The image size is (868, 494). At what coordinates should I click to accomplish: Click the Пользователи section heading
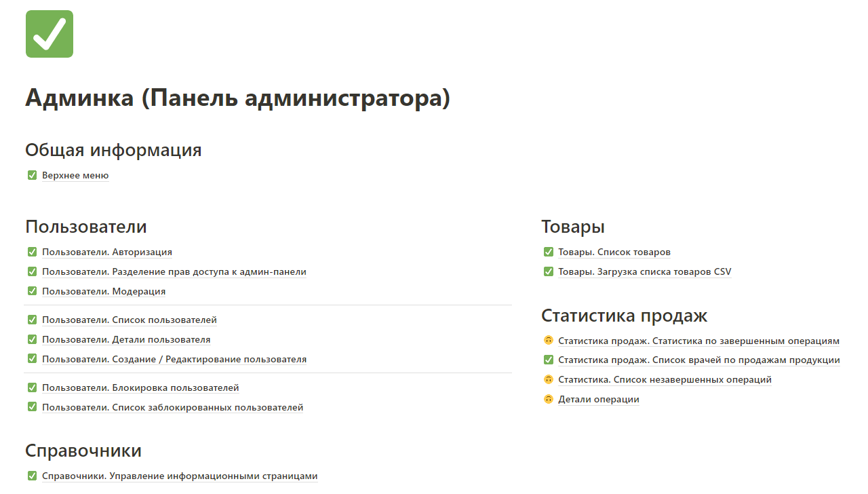86,227
